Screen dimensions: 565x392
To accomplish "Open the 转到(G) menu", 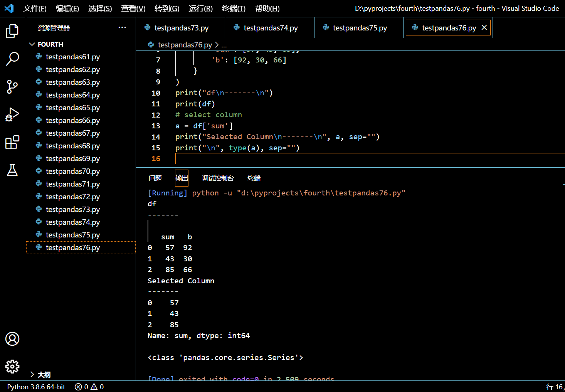I will 167,8.
